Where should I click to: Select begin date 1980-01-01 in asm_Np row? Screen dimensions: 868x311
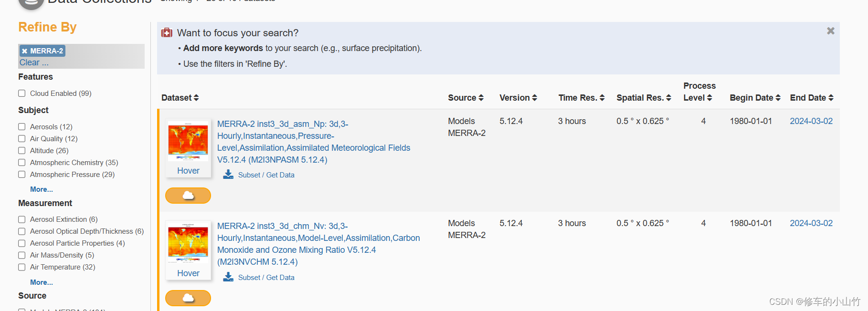click(x=751, y=121)
